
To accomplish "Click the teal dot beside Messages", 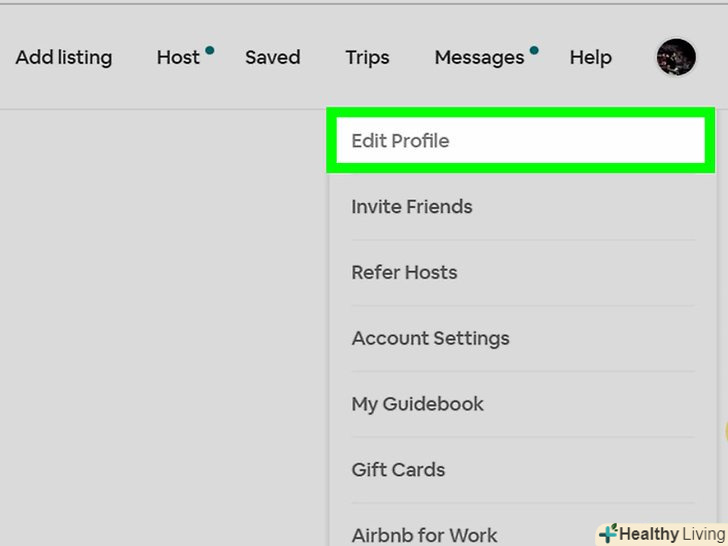I will click(534, 49).
